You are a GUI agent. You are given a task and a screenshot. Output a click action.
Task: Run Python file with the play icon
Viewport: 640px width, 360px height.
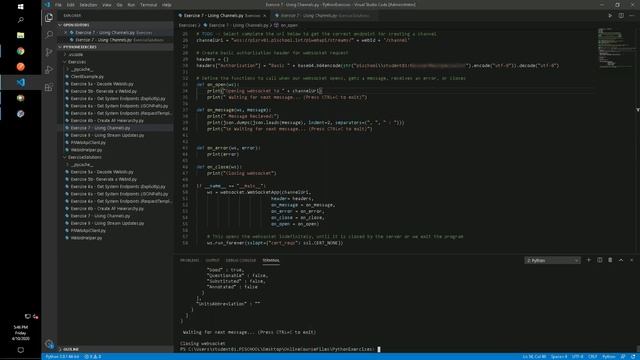610,16
